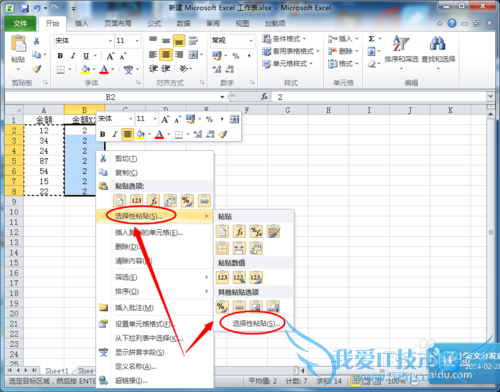Viewport: 500px width, 392px height.
Task: Click the Cut scissors icon in ribbon
Action: (36, 41)
